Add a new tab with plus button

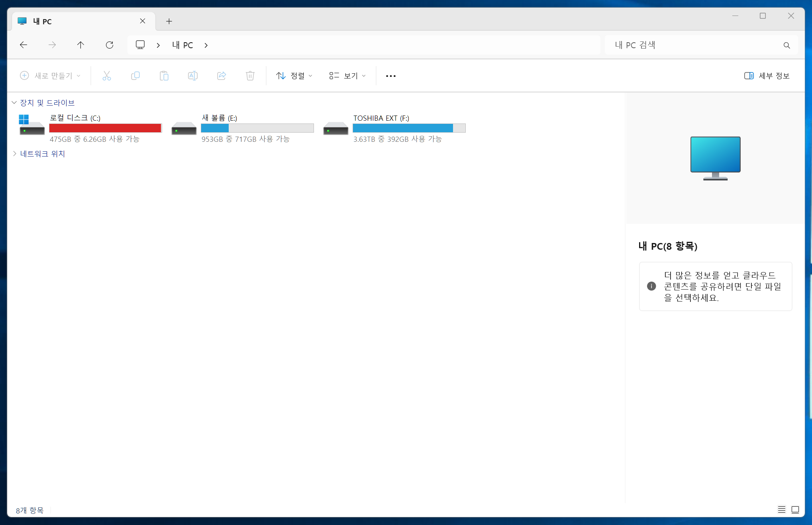pos(169,22)
